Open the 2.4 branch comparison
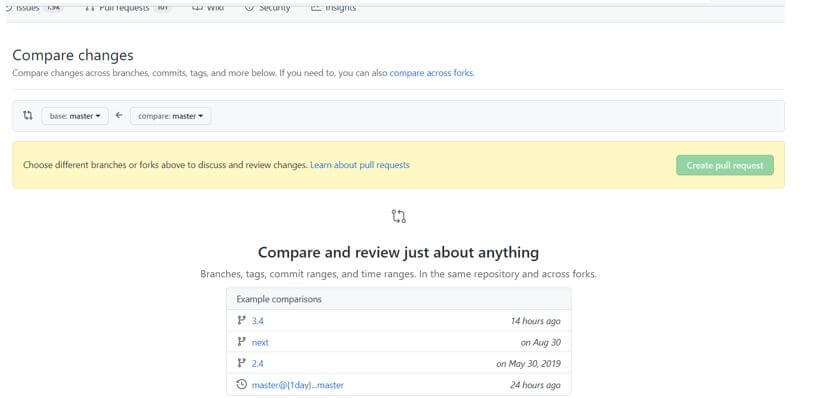The width and height of the screenshot is (822, 398). (x=257, y=363)
